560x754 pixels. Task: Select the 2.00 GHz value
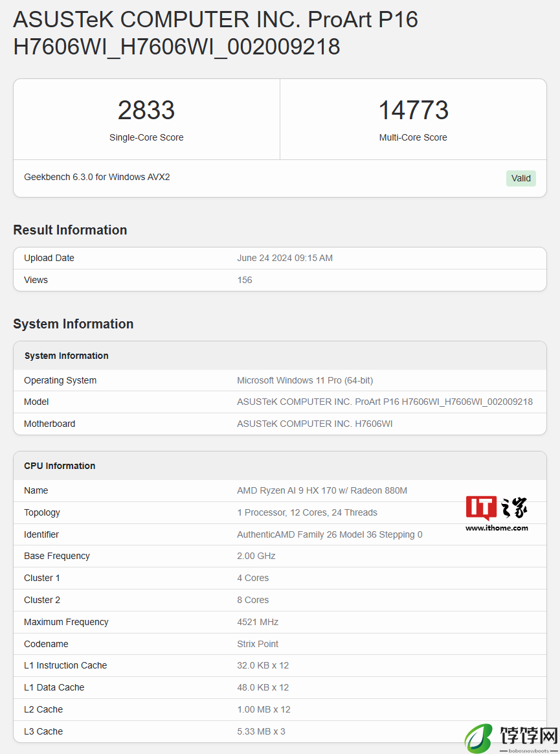[256, 556]
